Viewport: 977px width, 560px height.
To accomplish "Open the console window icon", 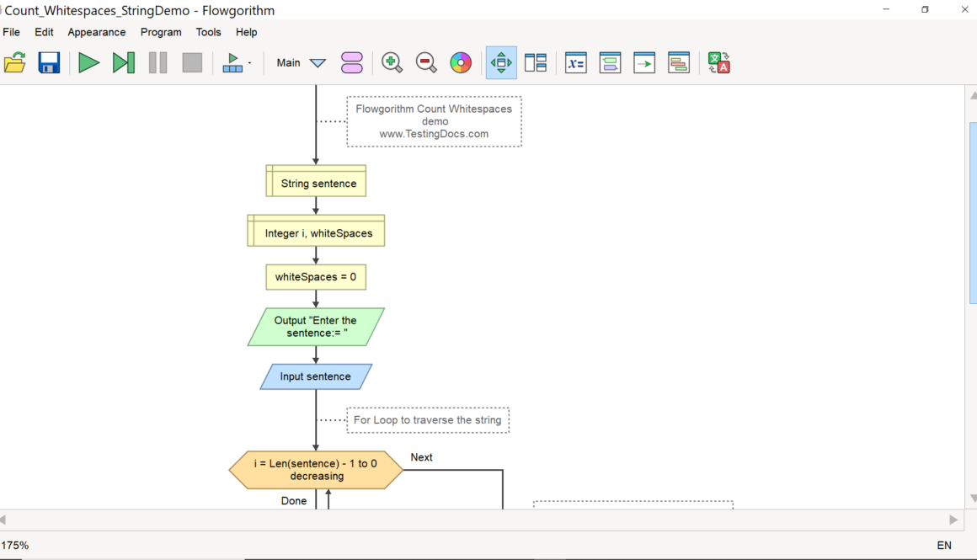I will coord(610,63).
